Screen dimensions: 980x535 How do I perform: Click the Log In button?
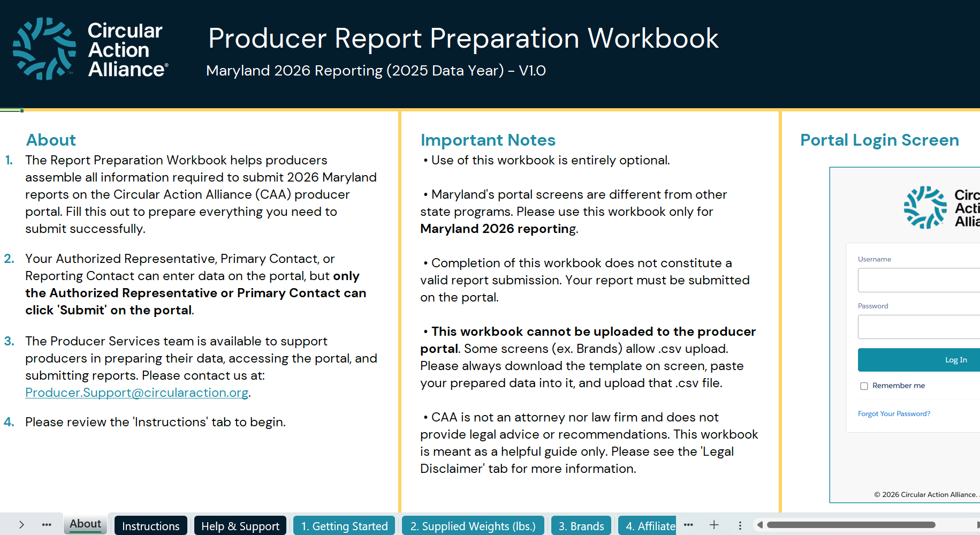pos(919,360)
